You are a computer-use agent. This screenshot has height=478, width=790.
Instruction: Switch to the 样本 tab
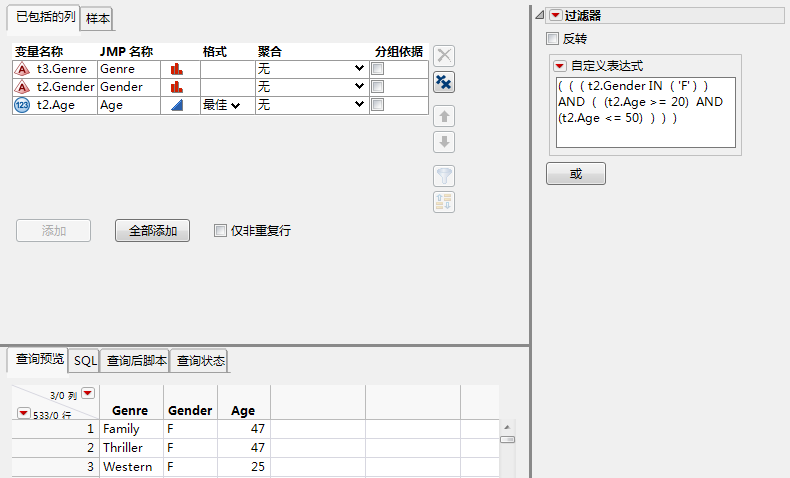(x=97, y=19)
